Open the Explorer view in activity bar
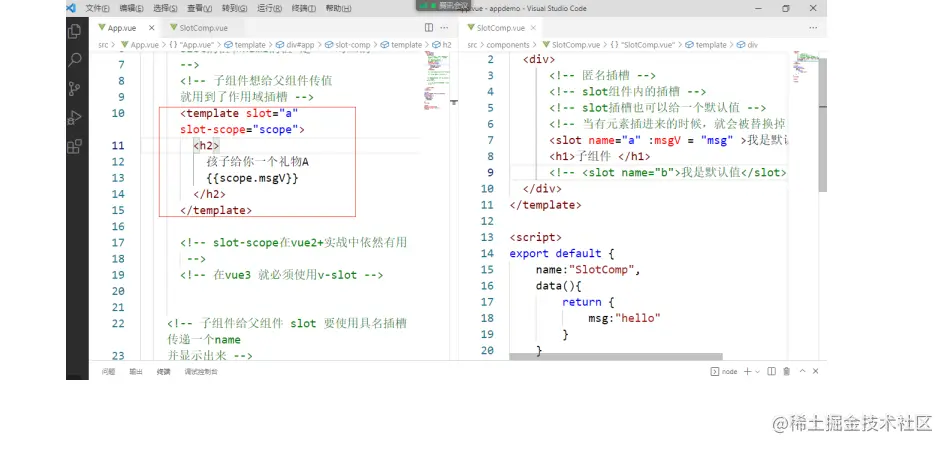This screenshot has height=449, width=948. (x=74, y=31)
